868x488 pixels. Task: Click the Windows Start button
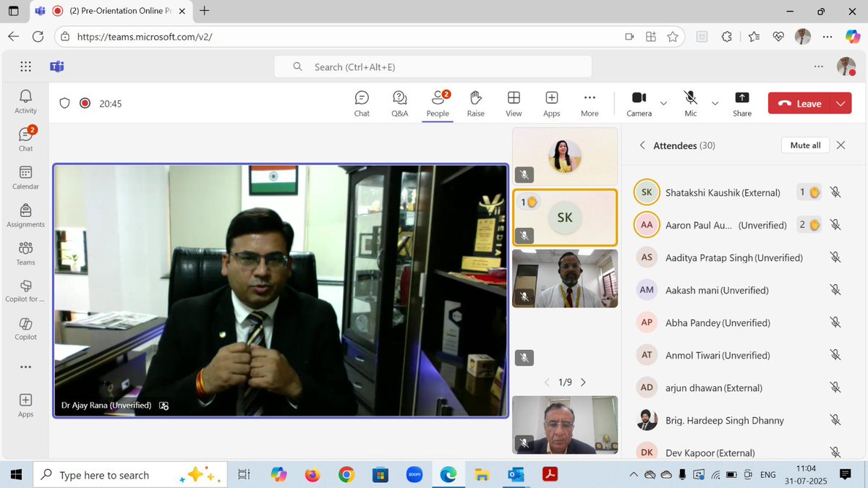tap(16, 475)
